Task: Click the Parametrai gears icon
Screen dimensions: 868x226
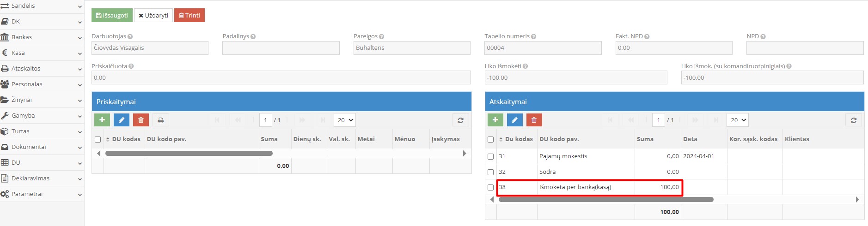Action: pos(5,194)
